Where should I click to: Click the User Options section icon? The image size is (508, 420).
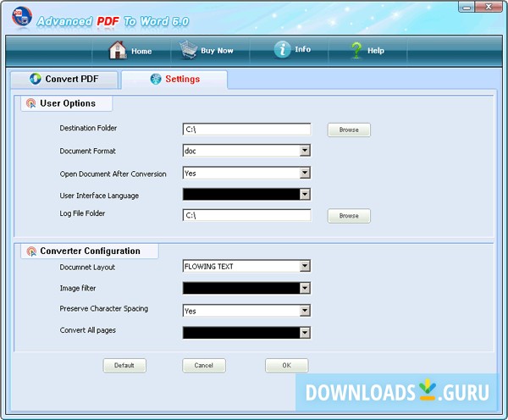(x=30, y=103)
